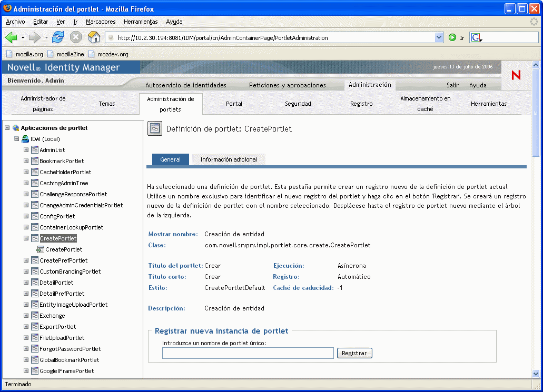Open the Seguridad admin tab
The image size is (543, 392).
point(298,104)
